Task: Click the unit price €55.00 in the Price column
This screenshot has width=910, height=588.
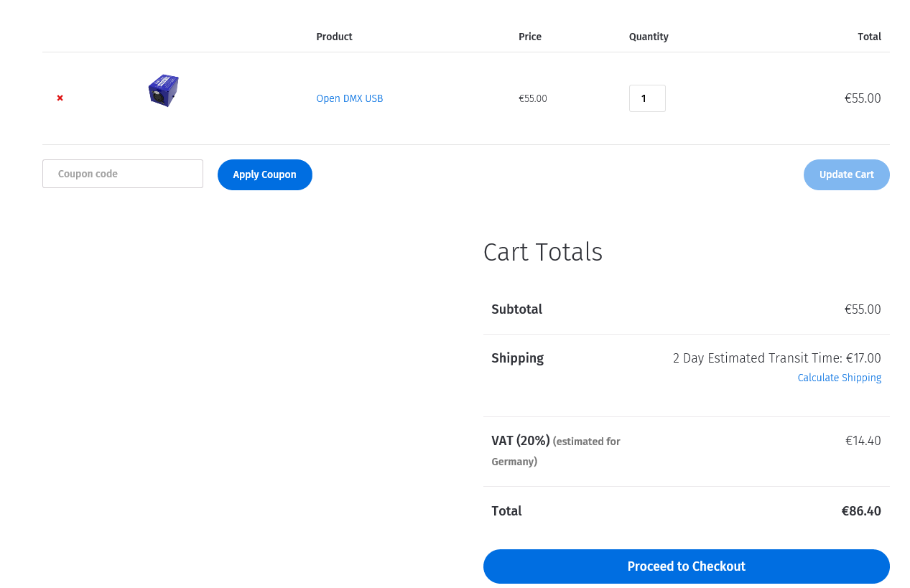Action: (533, 98)
